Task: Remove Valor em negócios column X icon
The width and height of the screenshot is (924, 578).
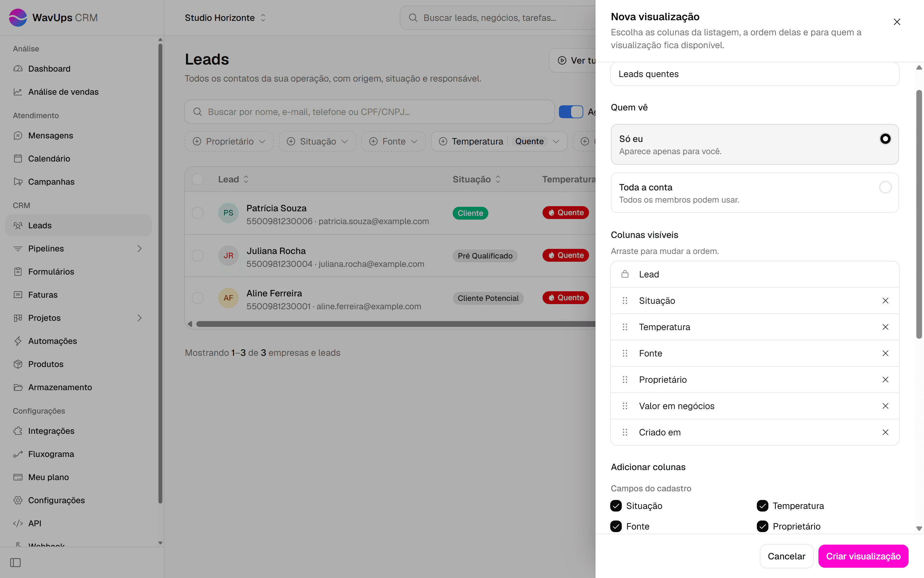Action: pyautogui.click(x=885, y=406)
